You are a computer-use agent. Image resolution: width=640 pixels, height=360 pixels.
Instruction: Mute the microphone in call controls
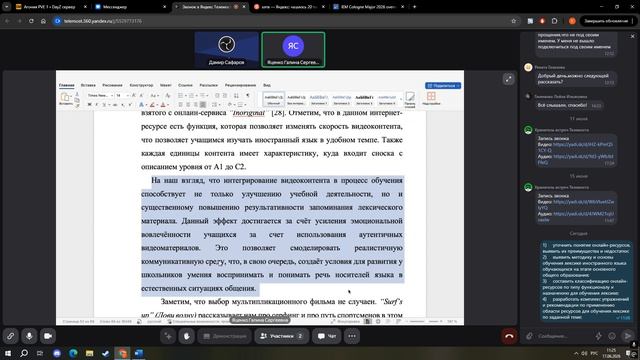pos(29,336)
